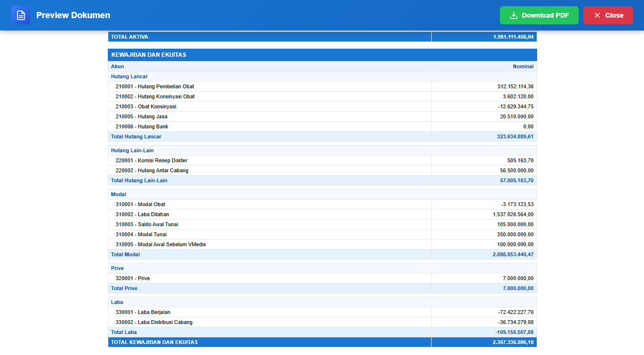Click the Total Prive label
The image size is (644, 355).
124,288
